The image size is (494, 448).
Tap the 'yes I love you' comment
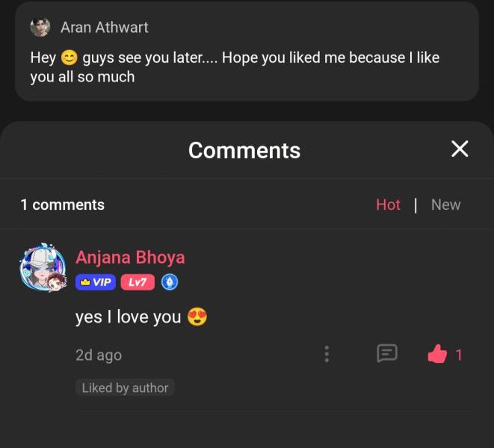(141, 317)
